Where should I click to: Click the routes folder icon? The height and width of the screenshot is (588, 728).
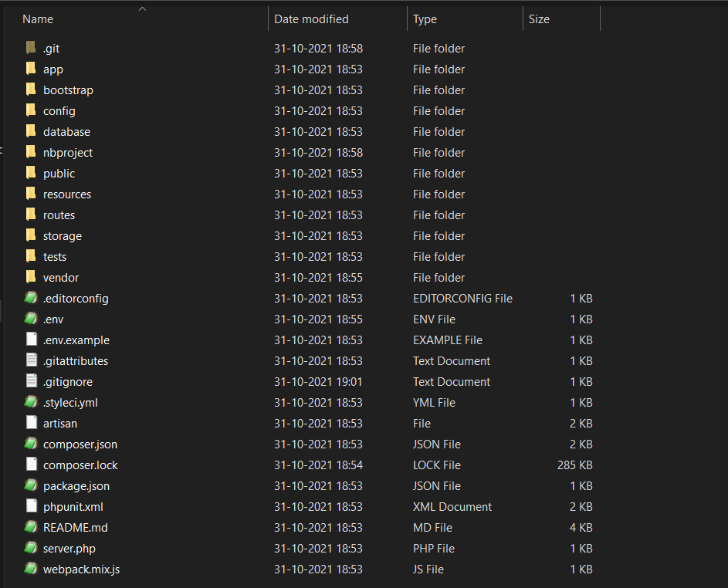[x=31, y=215]
